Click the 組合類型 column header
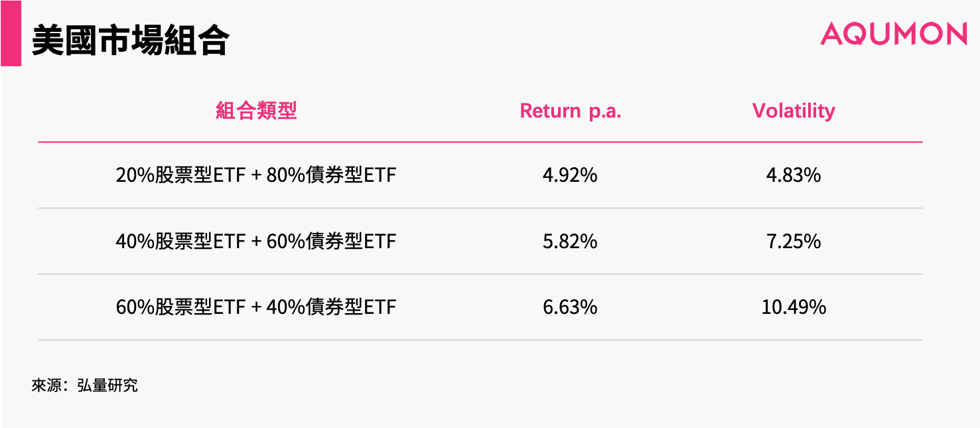The image size is (980, 428). [x=256, y=111]
